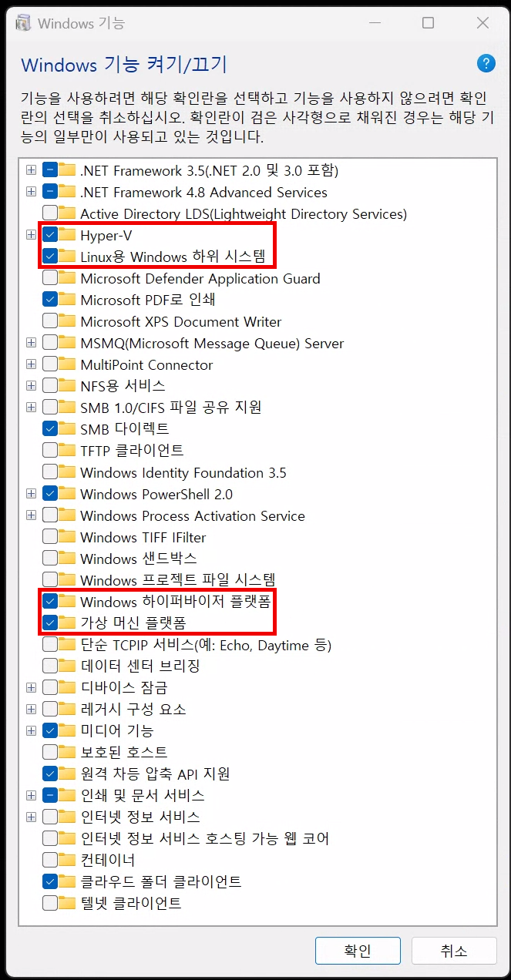Uncheck the Hyper-V checkbox
Image resolution: width=511 pixels, height=980 pixels.
(x=49, y=235)
